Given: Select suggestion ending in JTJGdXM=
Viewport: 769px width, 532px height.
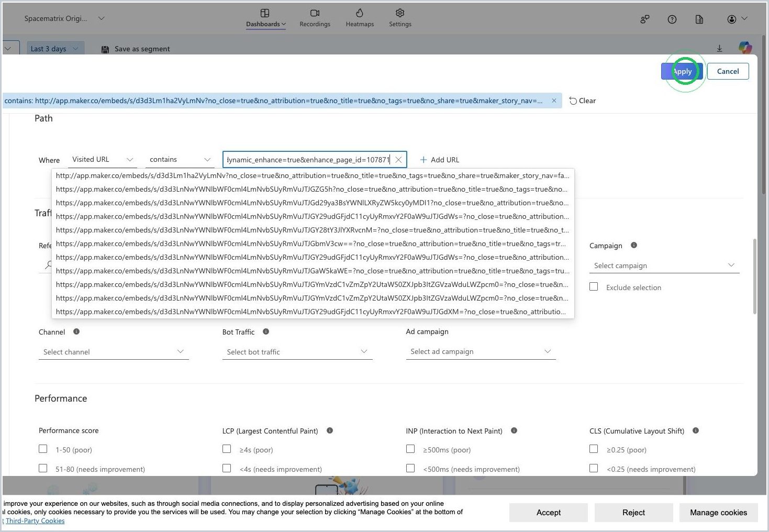Looking at the screenshot, I should pos(313,312).
